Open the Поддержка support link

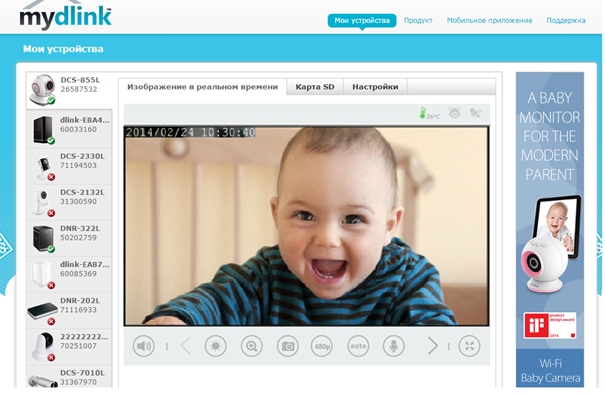click(566, 20)
